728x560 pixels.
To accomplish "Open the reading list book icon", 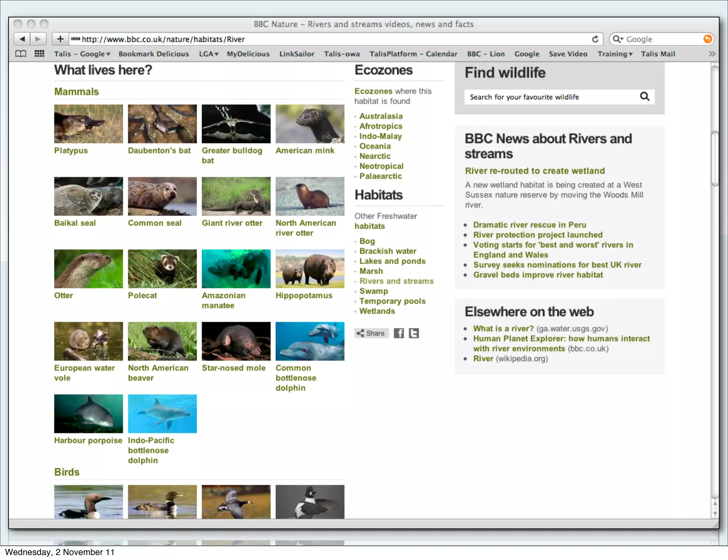I will [21, 54].
